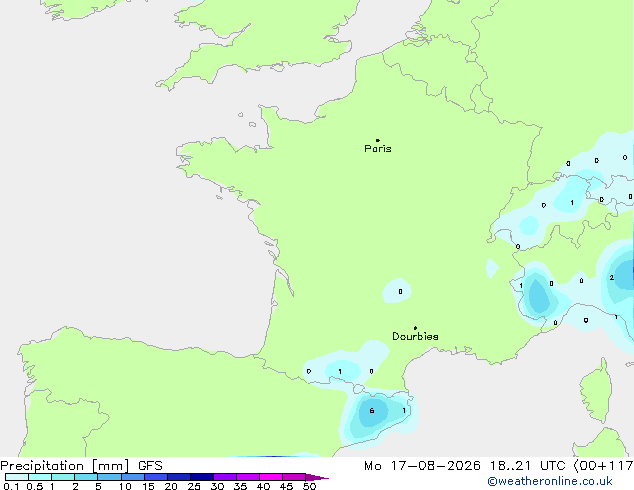634x490 pixels.
Task: Select the Dourbies location dot marker
Action: click(x=415, y=328)
